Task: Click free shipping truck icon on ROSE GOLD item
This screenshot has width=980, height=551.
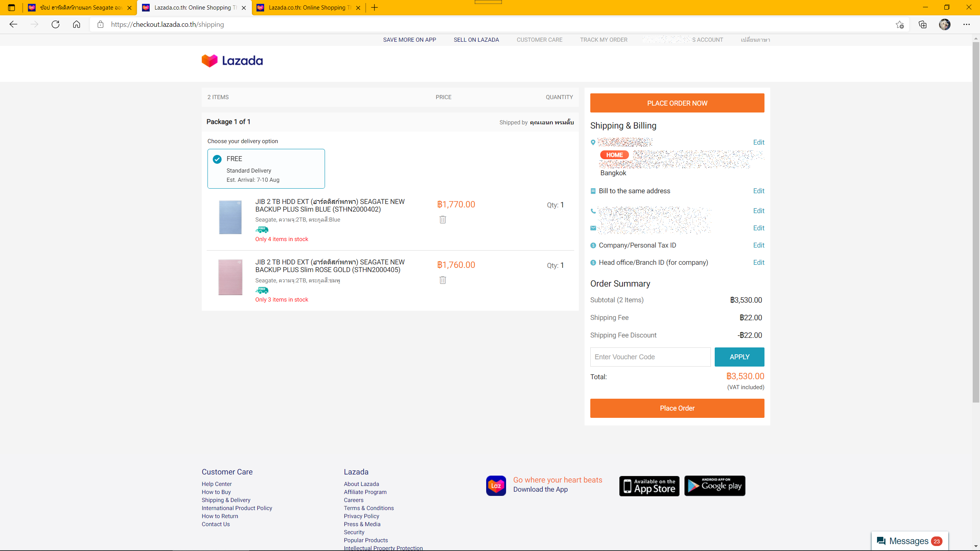Action: click(x=262, y=290)
